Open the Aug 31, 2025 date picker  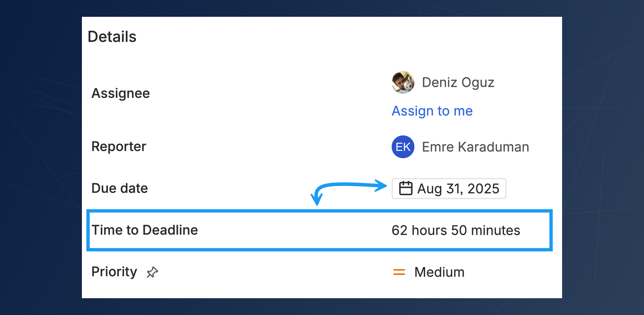pyautogui.click(x=449, y=189)
